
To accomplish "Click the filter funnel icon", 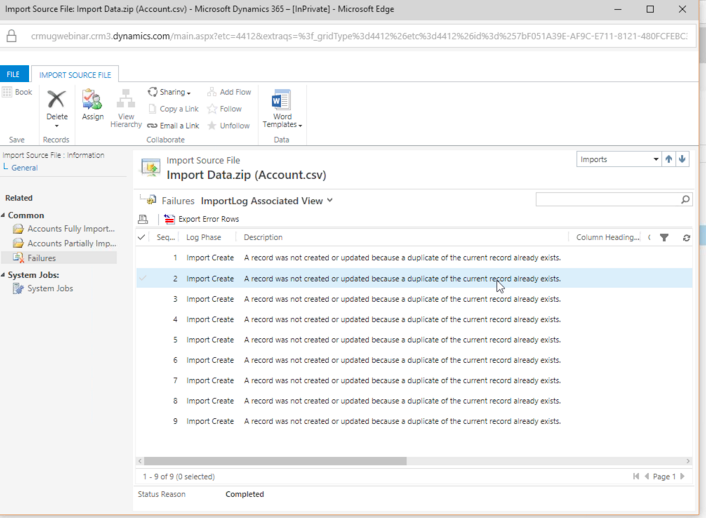I will (664, 237).
